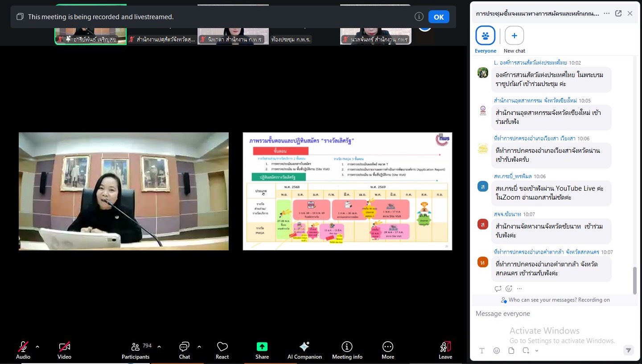
Task: Expand audio options arrow next to Audio
Action: [x=37, y=347]
